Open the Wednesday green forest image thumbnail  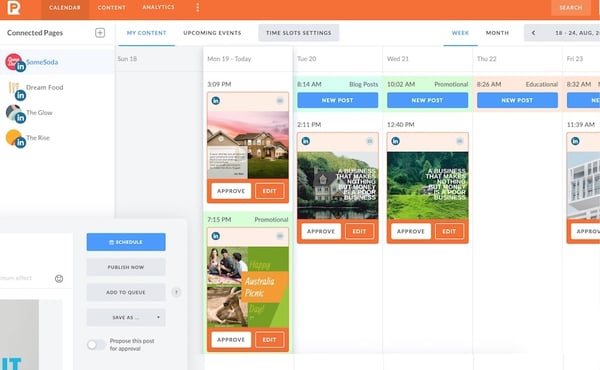coord(428,186)
